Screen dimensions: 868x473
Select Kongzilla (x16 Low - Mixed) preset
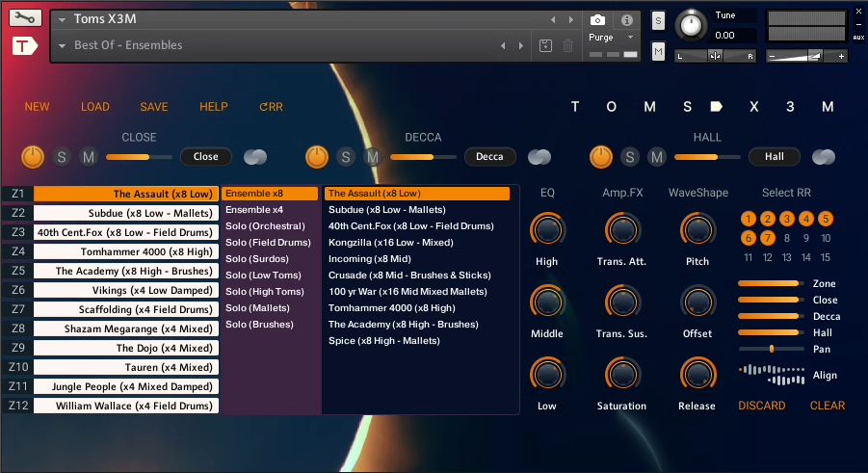click(x=390, y=243)
